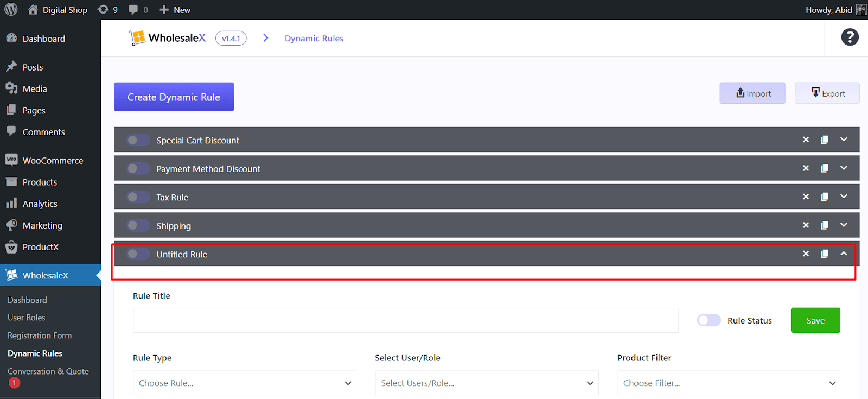
Task: Click the Posts pin icon
Action: (x=11, y=66)
